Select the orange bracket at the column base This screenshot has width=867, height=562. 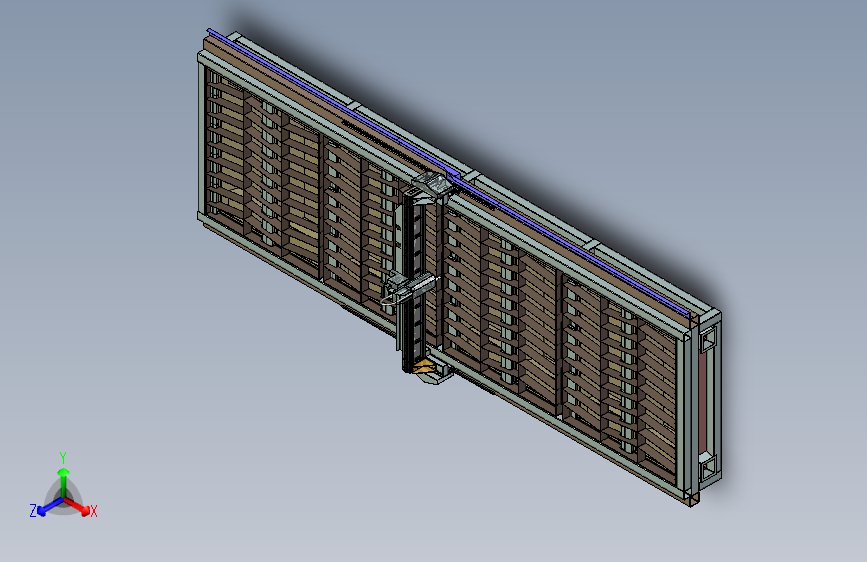(425, 365)
